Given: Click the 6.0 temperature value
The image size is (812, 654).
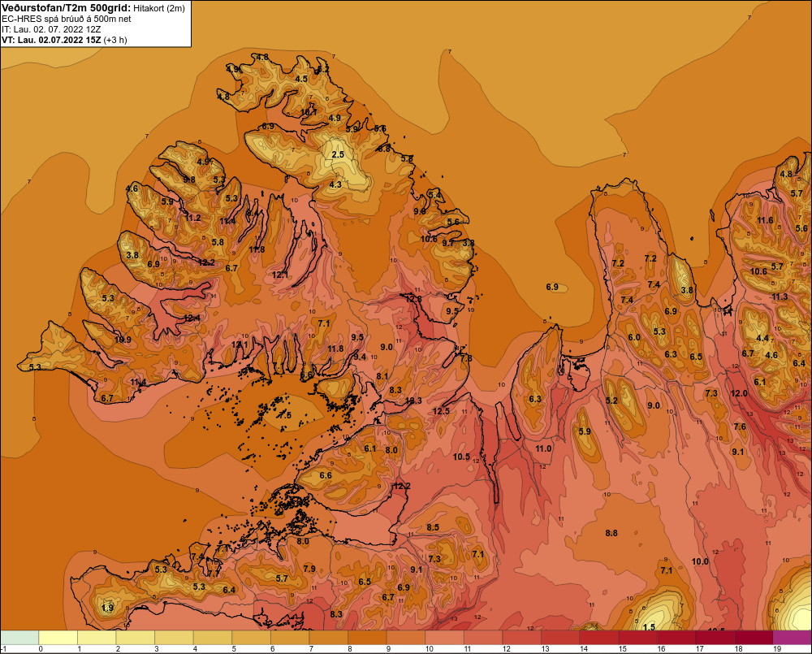Looking at the screenshot, I should pos(634,337).
